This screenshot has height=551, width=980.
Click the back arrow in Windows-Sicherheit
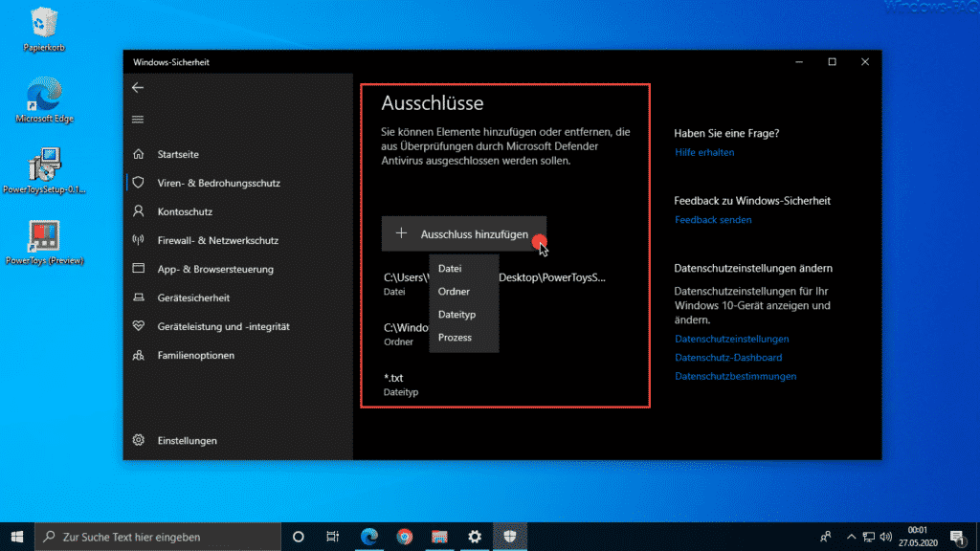(x=138, y=87)
